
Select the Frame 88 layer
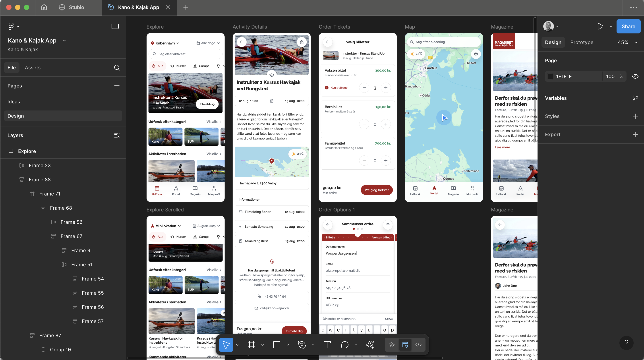click(39, 180)
